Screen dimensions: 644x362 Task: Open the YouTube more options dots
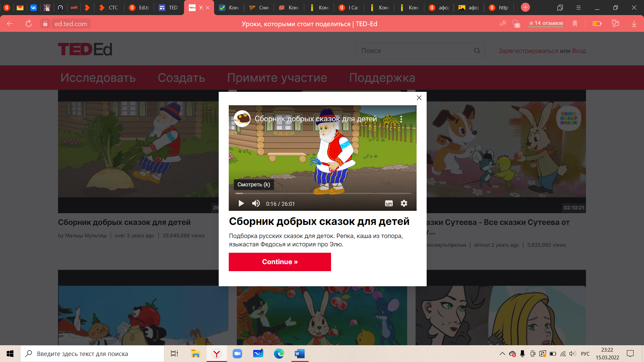(401, 119)
